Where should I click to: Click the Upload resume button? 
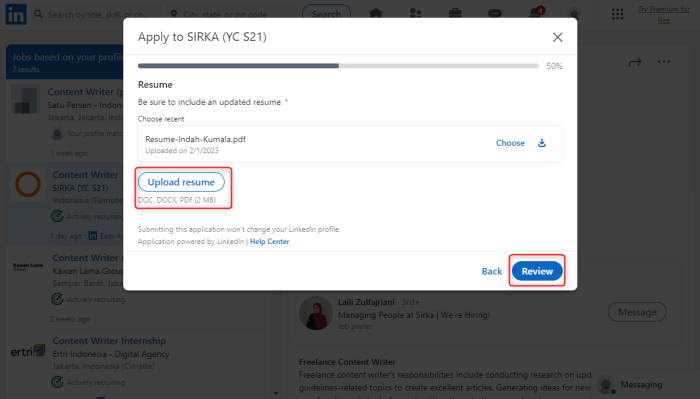point(181,182)
